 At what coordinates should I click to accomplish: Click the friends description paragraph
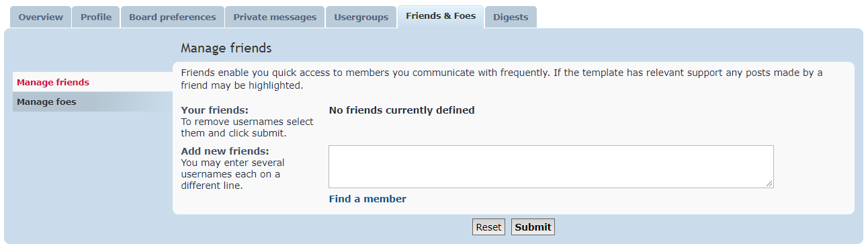coord(502,79)
